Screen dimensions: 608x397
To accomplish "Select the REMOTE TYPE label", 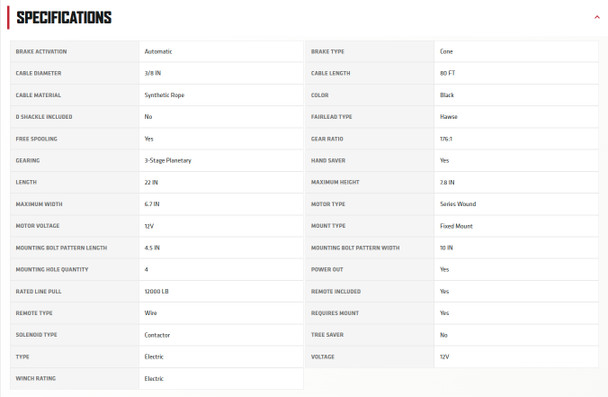I will (34, 313).
